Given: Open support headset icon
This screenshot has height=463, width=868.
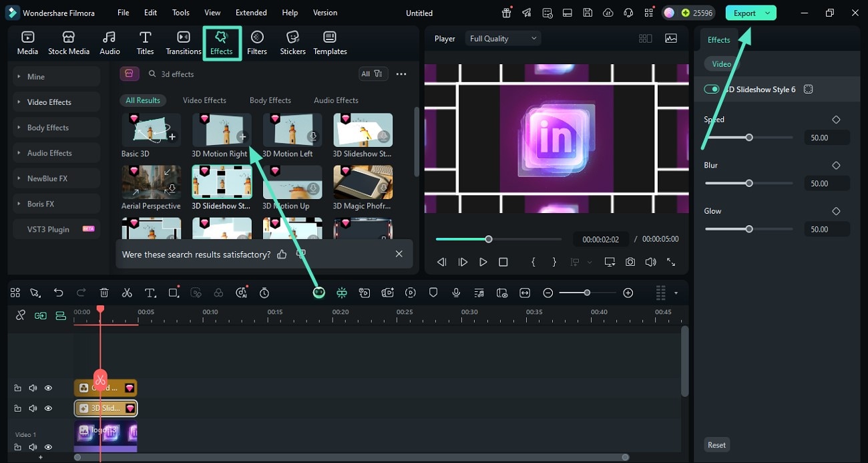Looking at the screenshot, I should [x=628, y=13].
